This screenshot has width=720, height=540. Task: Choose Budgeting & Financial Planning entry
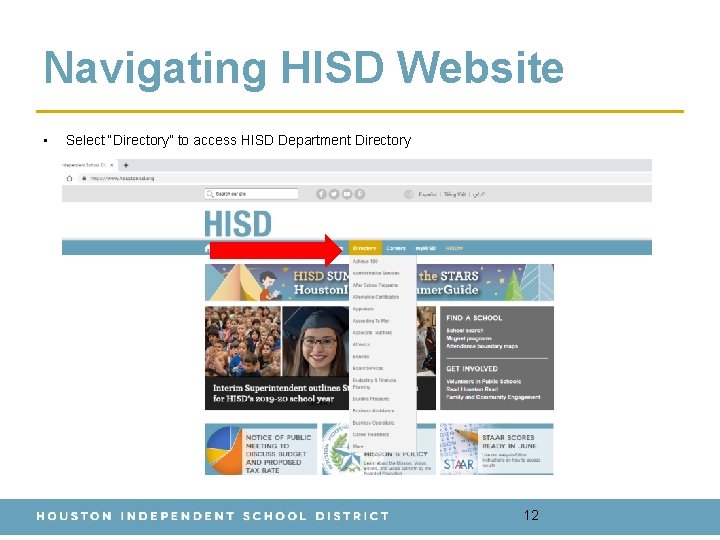point(374,383)
